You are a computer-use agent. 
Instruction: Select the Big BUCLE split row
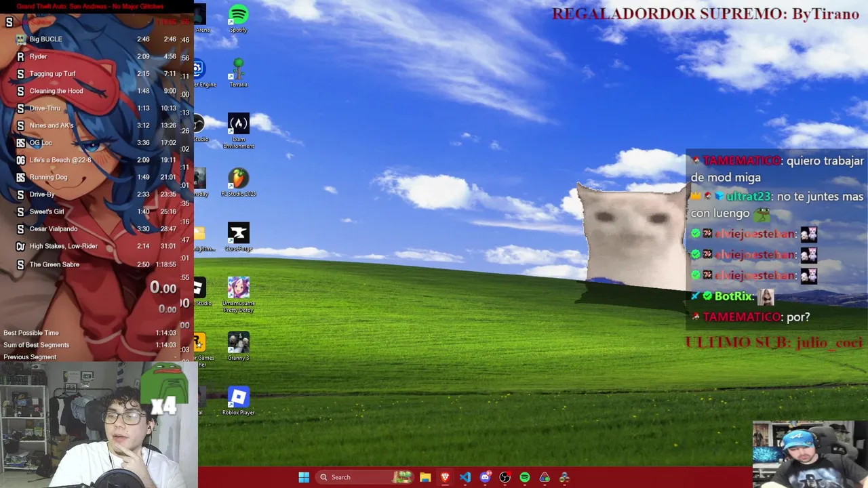[x=96, y=39]
